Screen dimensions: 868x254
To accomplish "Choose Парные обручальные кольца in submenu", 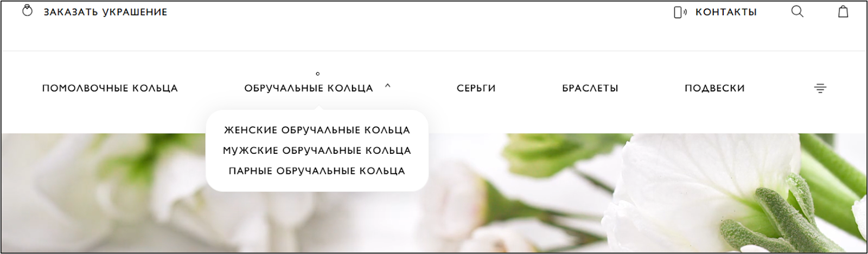I will pos(317,171).
